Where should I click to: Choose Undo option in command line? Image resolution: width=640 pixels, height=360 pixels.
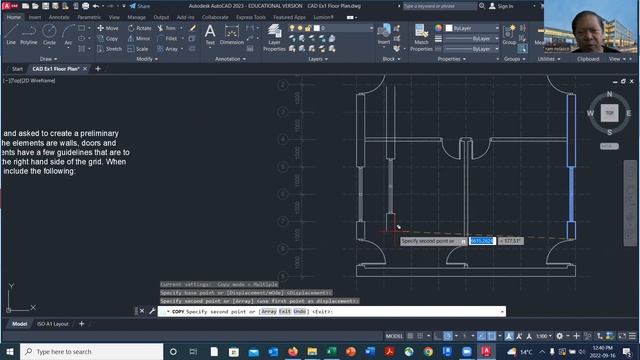click(299, 311)
